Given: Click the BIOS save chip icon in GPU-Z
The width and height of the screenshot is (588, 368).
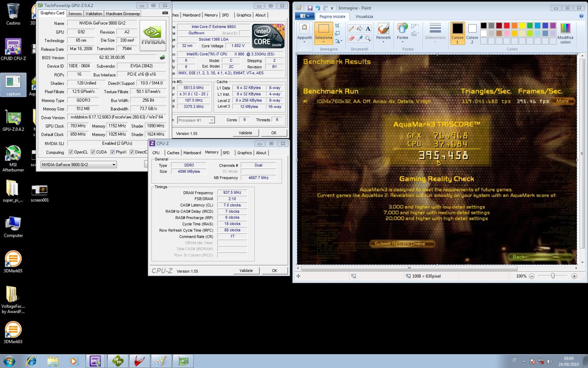Looking at the screenshot, I should 162,57.
